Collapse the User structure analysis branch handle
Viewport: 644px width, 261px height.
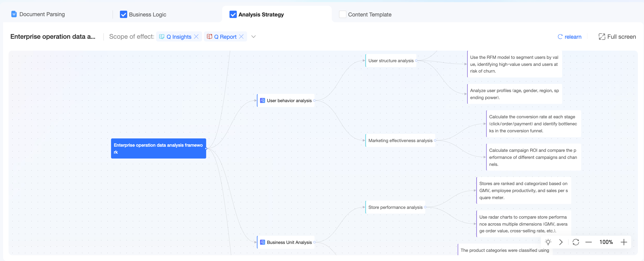(x=416, y=61)
